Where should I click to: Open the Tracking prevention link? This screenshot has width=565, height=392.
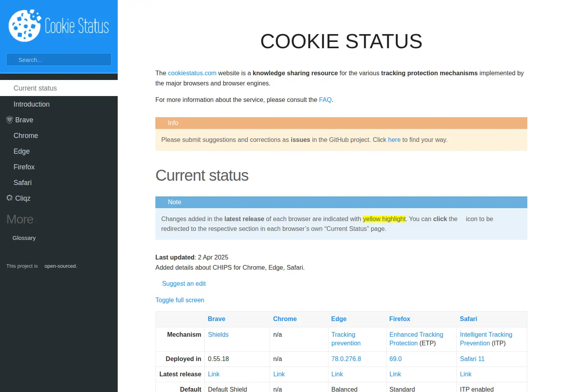pyautogui.click(x=346, y=339)
